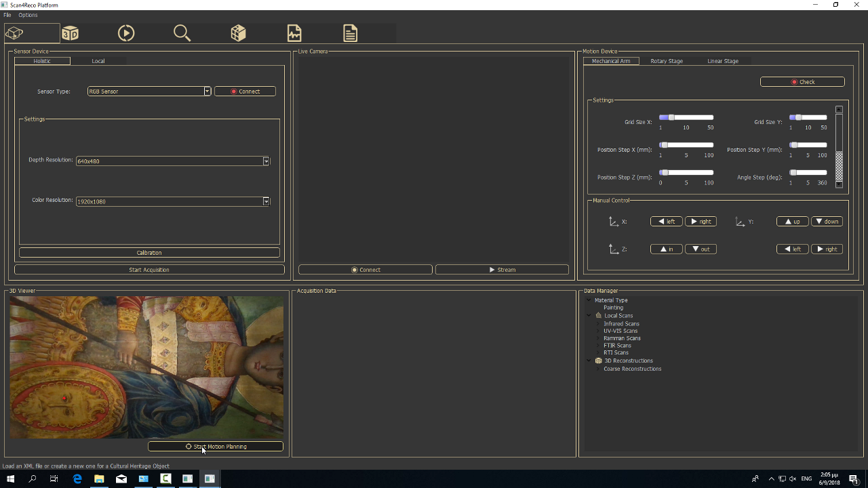Move X axis right button
The height and width of the screenshot is (488, 868).
click(701, 222)
